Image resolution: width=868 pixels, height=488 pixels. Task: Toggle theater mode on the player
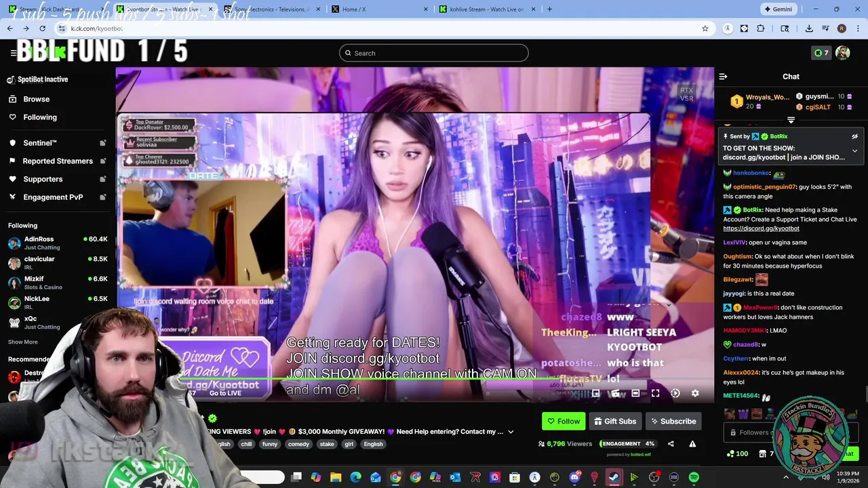pyautogui.click(x=635, y=393)
